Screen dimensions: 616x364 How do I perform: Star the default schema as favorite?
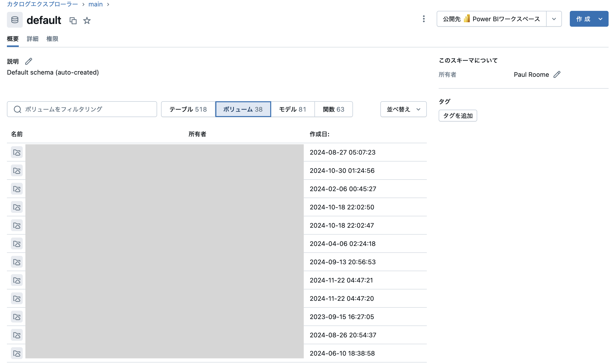coord(87,21)
